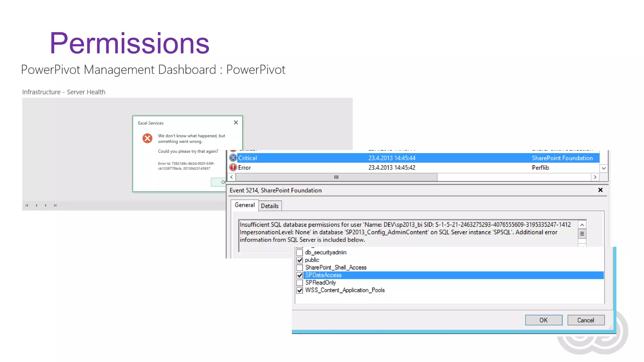Close the Excel Services error dialog

pos(236,123)
